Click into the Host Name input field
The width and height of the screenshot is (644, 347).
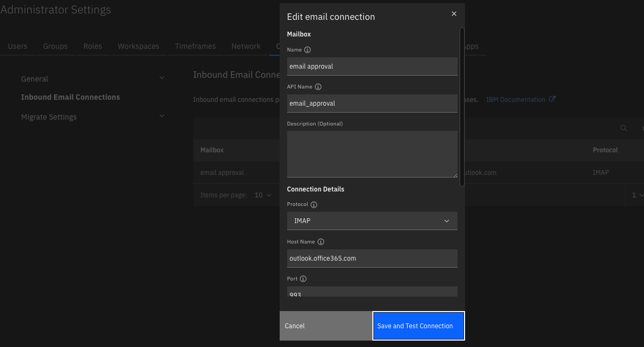pos(372,259)
